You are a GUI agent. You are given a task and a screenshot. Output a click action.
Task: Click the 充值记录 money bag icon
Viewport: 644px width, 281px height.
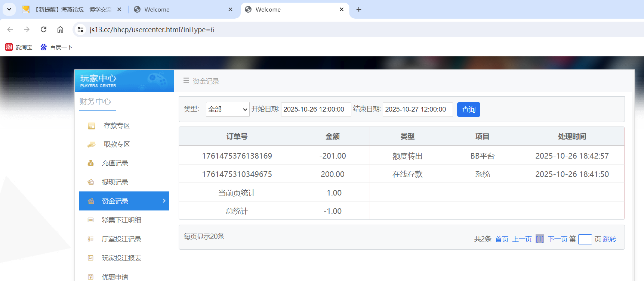tap(90, 163)
